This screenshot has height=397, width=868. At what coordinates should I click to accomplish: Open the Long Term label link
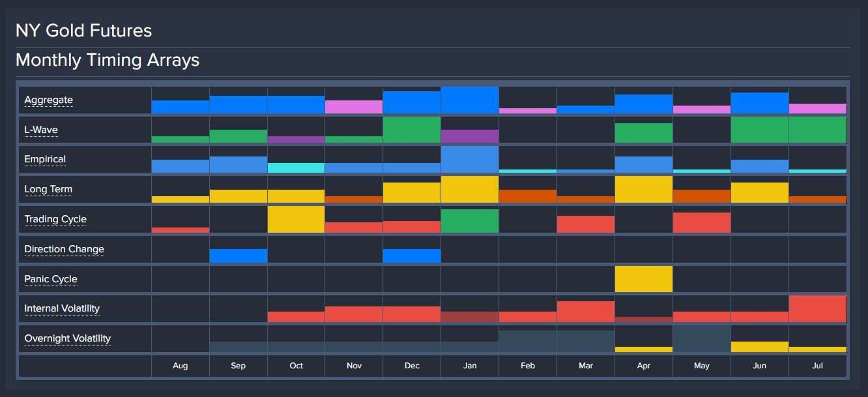click(48, 190)
